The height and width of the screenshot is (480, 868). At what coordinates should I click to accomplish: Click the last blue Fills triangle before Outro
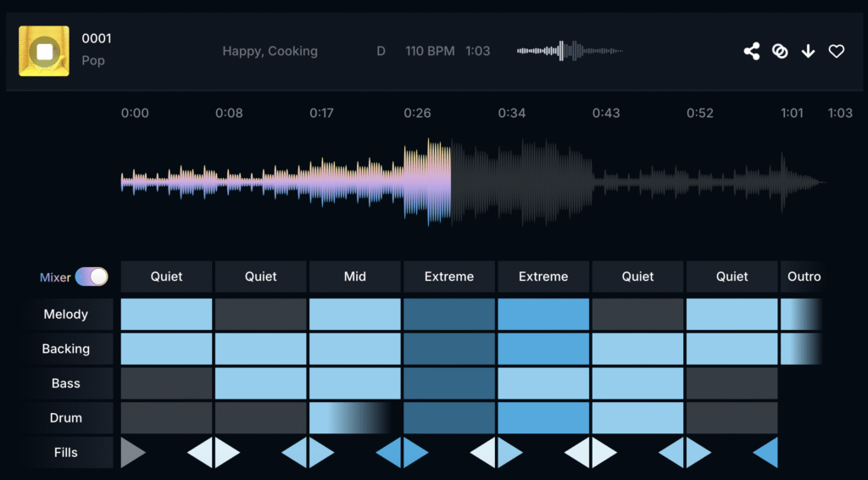[x=766, y=453]
